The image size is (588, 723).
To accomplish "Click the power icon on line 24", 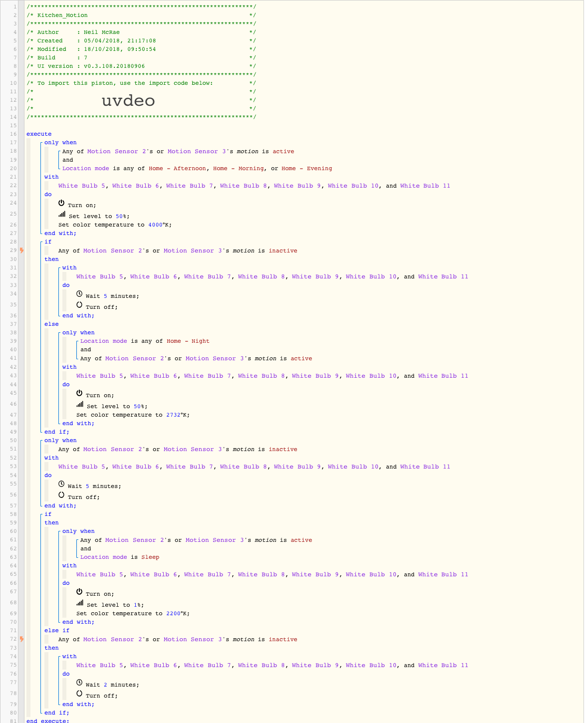I will click(x=61, y=203).
